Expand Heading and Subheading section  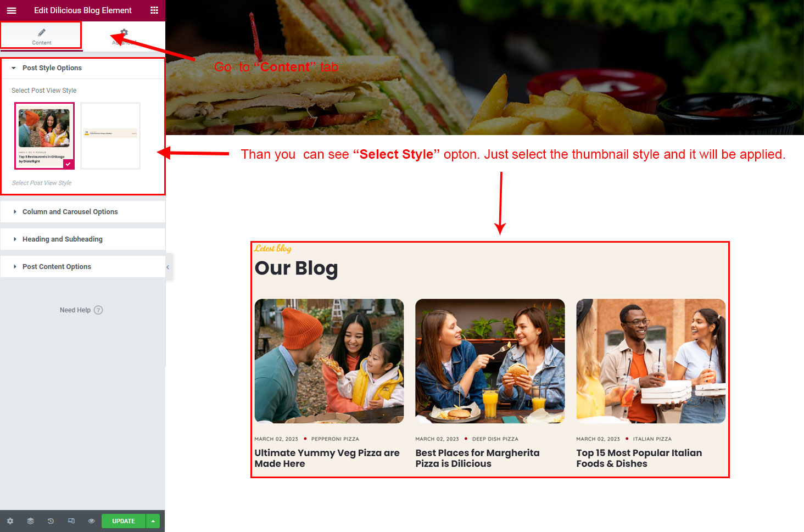(82, 239)
